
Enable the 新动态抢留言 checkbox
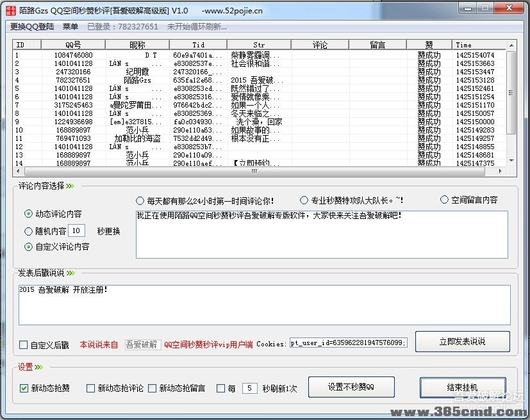point(152,387)
